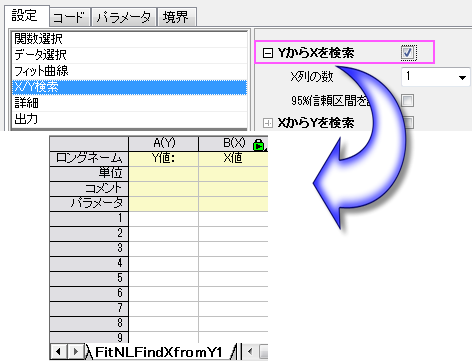Select 関数選択 in the settings list

pyautogui.click(x=129, y=39)
